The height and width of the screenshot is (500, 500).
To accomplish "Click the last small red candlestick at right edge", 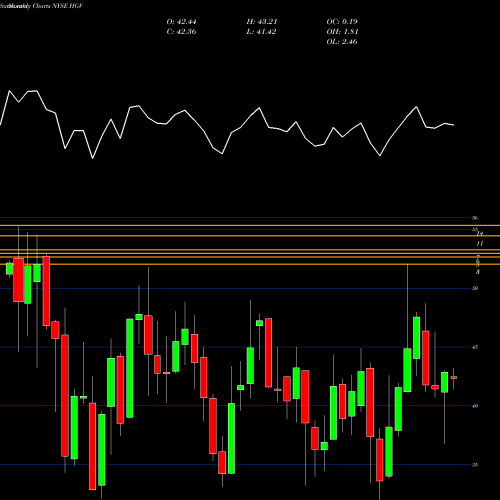I will coord(454,378).
